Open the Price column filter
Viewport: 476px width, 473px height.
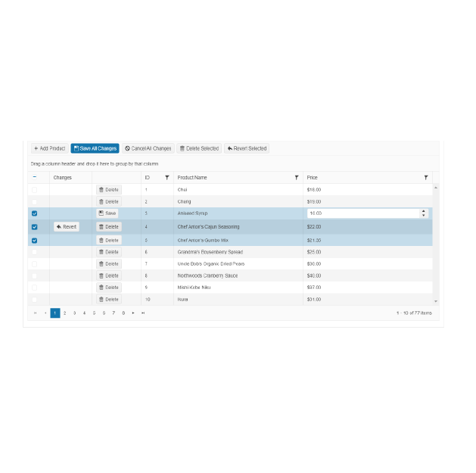(426, 178)
